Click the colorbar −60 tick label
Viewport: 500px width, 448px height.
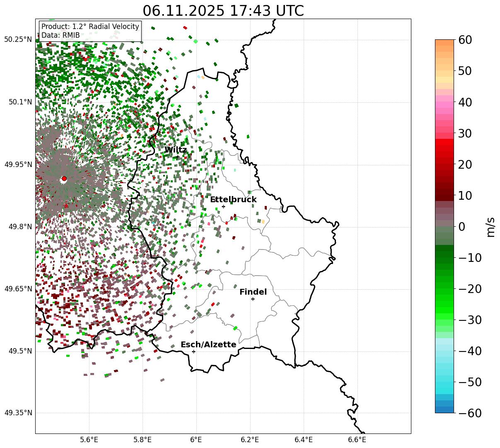point(470,413)
